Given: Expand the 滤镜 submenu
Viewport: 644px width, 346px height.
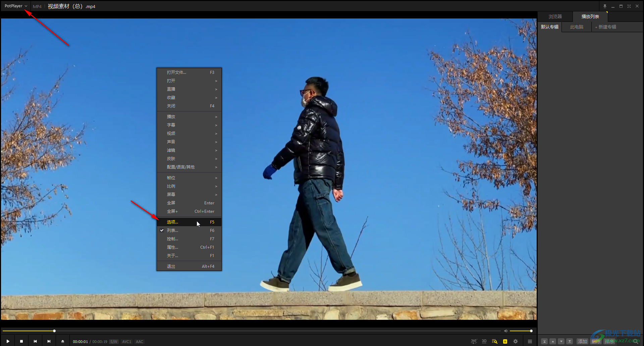Looking at the screenshot, I should 189,150.
